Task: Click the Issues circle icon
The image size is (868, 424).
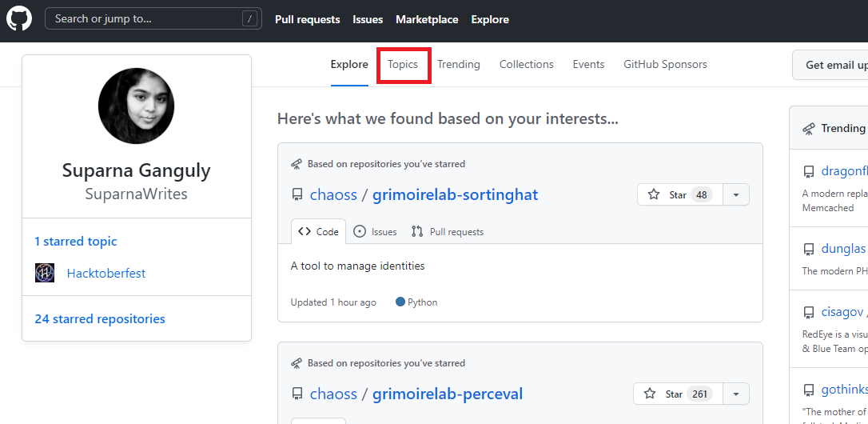Action: pos(359,232)
